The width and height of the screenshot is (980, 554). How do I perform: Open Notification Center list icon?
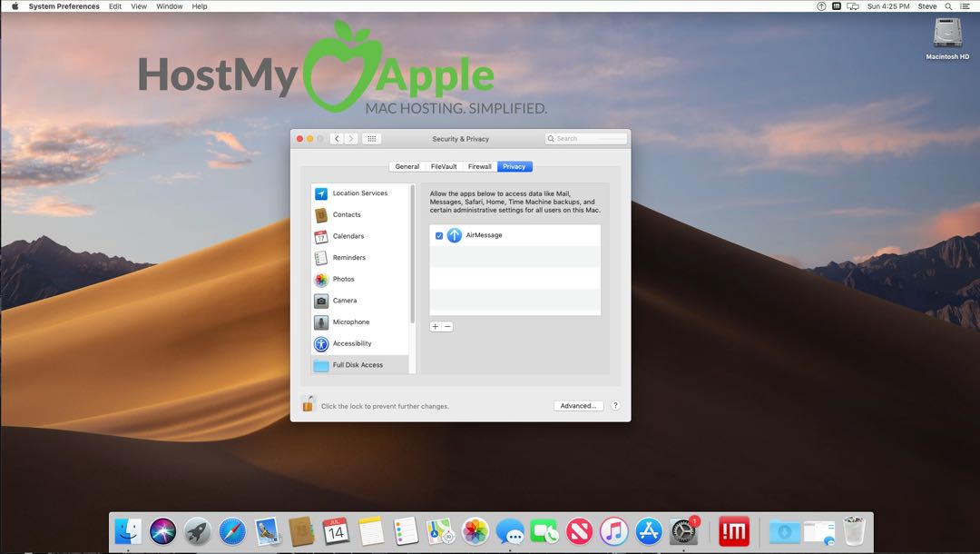tap(965, 6)
